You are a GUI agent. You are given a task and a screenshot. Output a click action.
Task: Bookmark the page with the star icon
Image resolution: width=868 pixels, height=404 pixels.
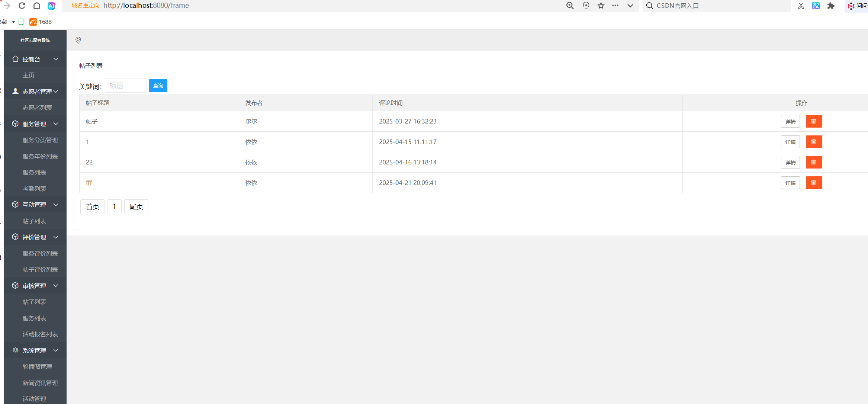point(601,6)
